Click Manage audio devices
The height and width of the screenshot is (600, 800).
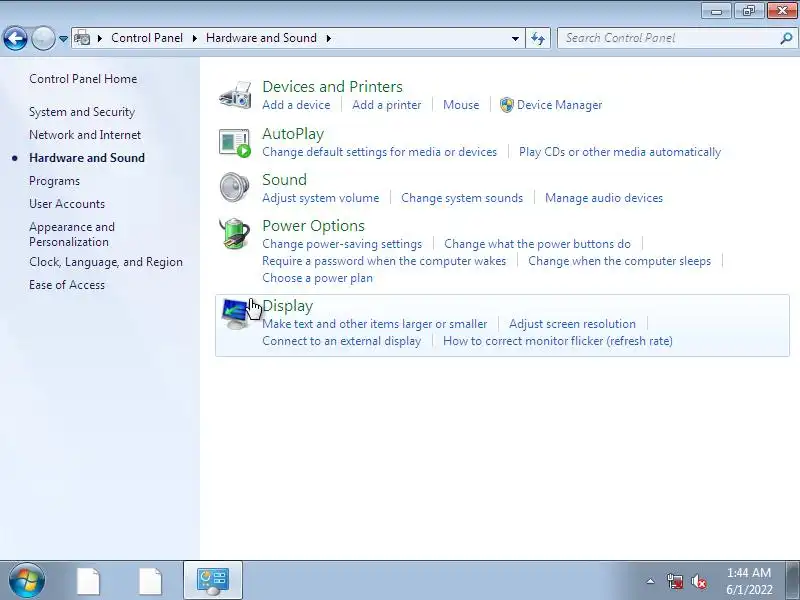pos(604,198)
